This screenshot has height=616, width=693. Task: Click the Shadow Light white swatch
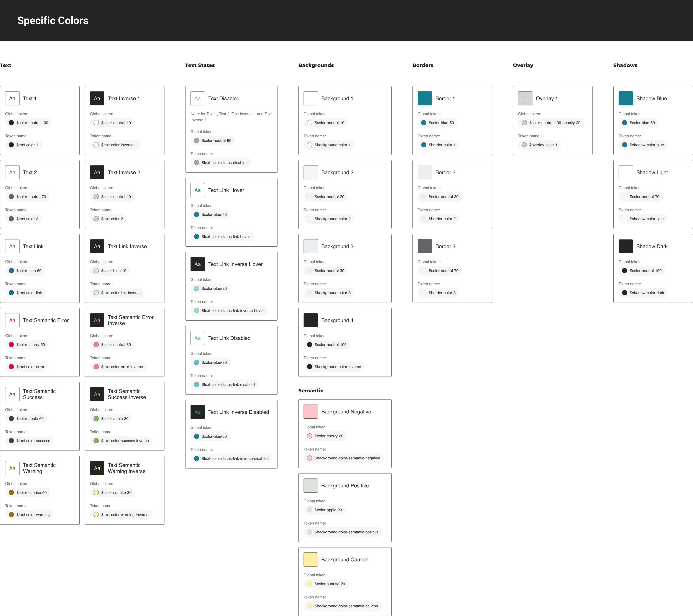click(626, 172)
